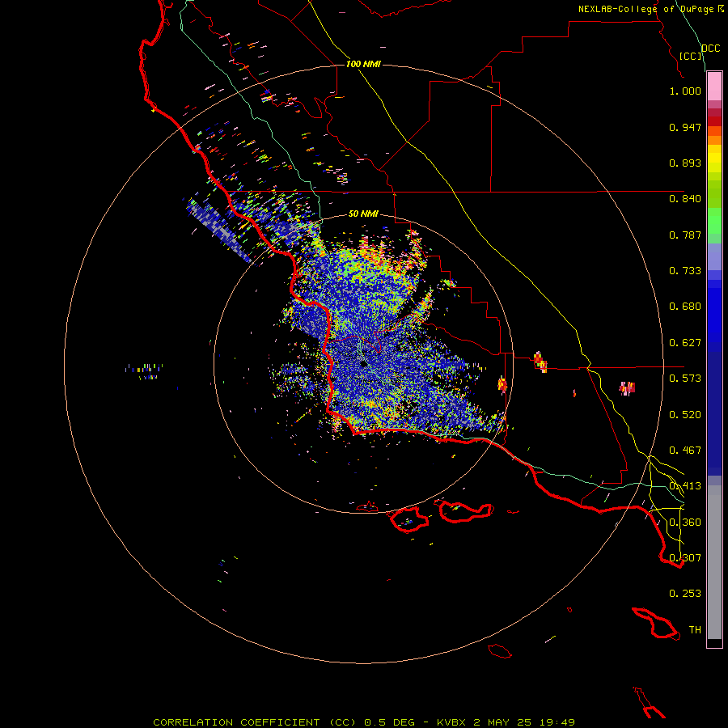
Task: Click the 0.627 legend value
Action: click(x=685, y=343)
